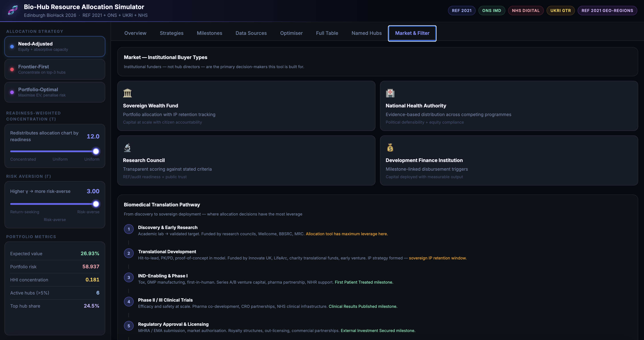Screen dimensions: 644x340
Task: Click the Development Finance money bag icon
Action: pos(390,148)
